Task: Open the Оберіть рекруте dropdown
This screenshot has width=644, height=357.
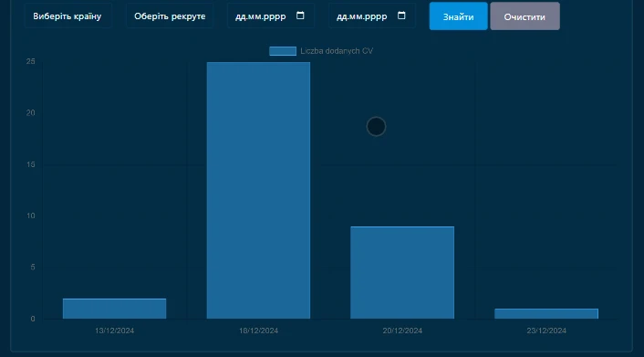Action: click(170, 16)
